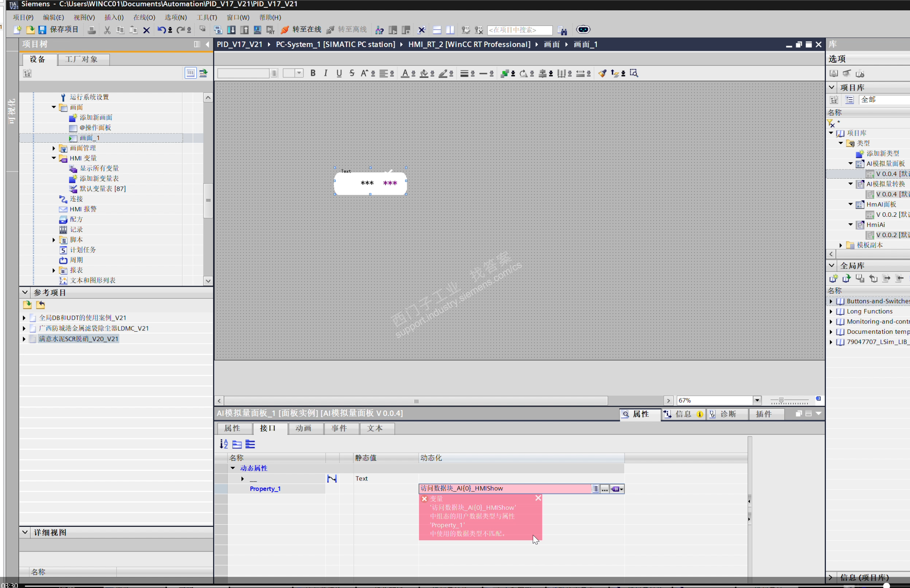Screen dimensions: 910x588
Task: Click the Go online lightning icon
Action: coord(285,30)
